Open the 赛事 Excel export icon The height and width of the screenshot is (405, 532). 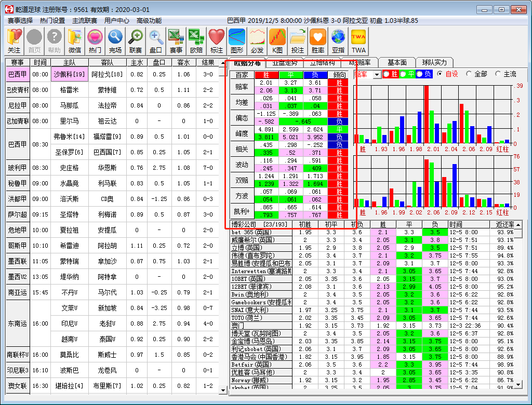coord(176,41)
